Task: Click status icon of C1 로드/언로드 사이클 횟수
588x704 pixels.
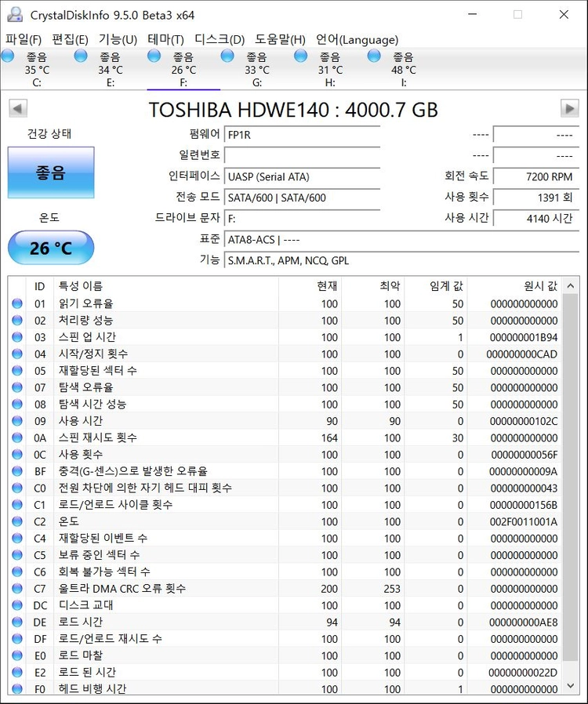Action: [x=17, y=505]
